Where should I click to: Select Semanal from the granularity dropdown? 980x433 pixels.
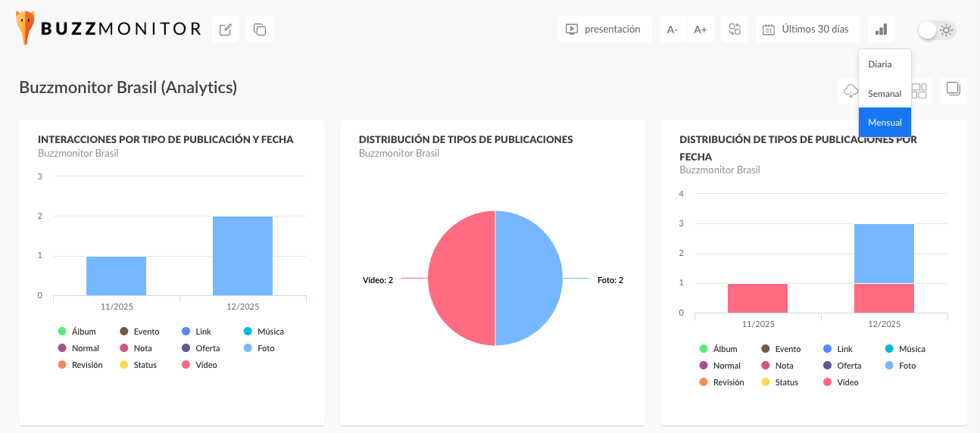[884, 94]
